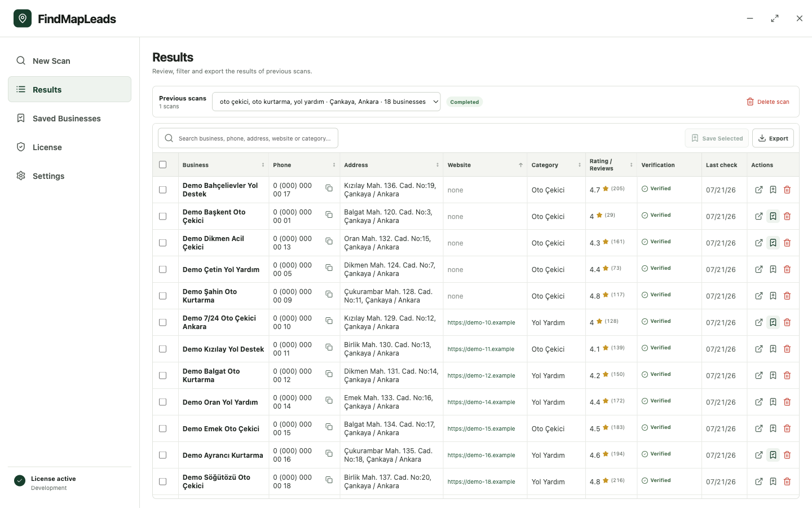Image resolution: width=812 pixels, height=508 pixels.
Task: Open external link for Demo Oran Yol Yardım
Action: 759,402
